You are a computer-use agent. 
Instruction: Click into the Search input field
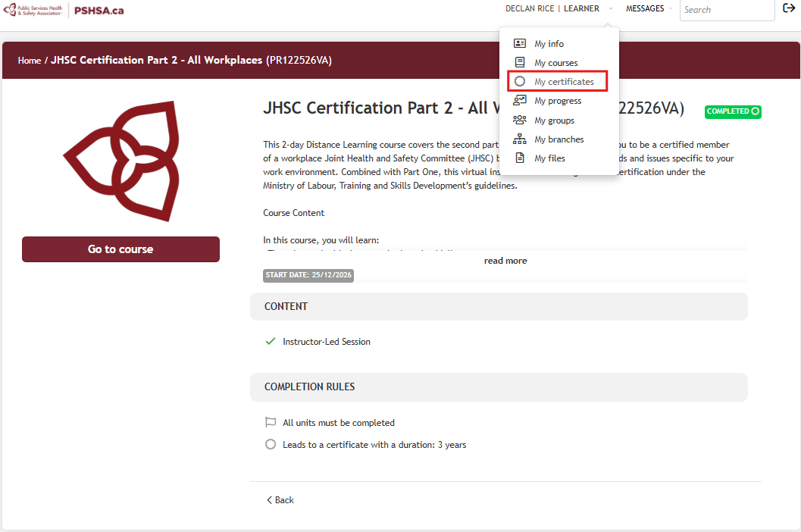(x=727, y=10)
